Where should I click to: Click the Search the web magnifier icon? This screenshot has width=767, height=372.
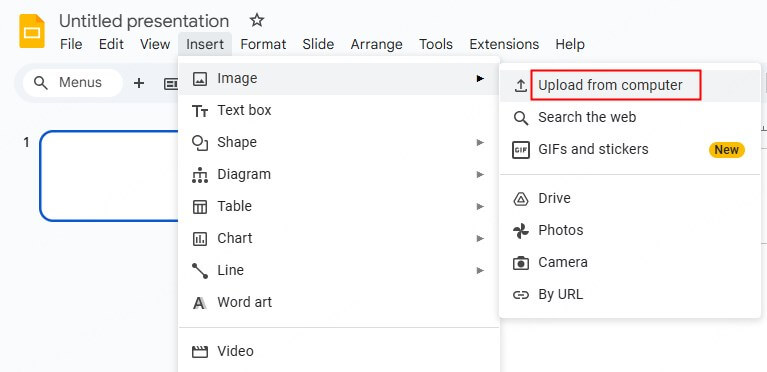520,118
